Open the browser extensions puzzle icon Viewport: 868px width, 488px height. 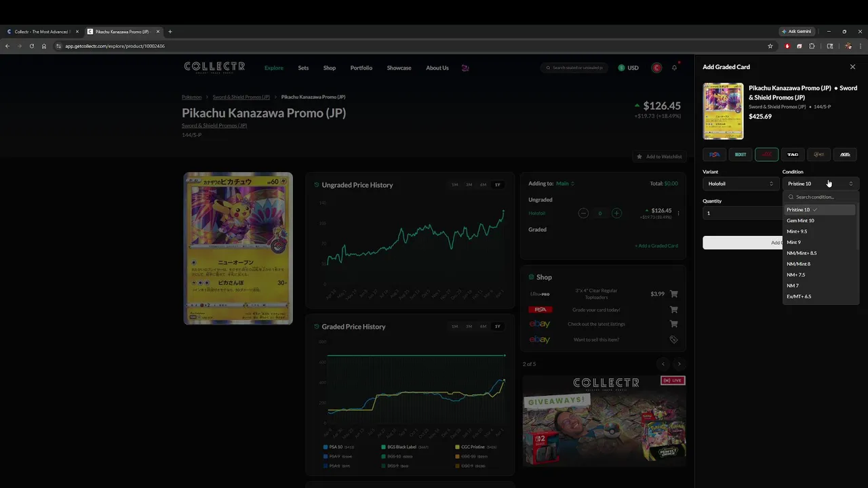coord(812,46)
